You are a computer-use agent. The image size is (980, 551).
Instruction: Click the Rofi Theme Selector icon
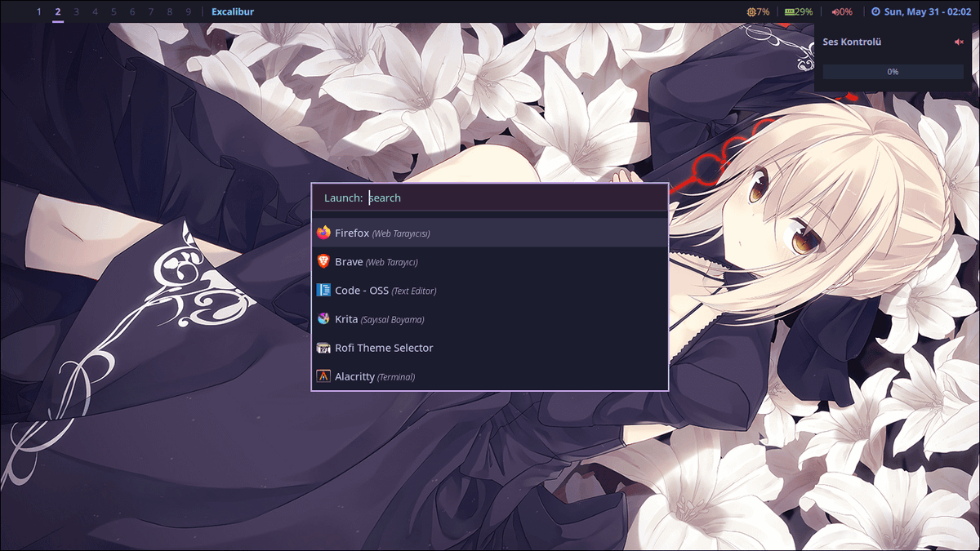coord(323,347)
